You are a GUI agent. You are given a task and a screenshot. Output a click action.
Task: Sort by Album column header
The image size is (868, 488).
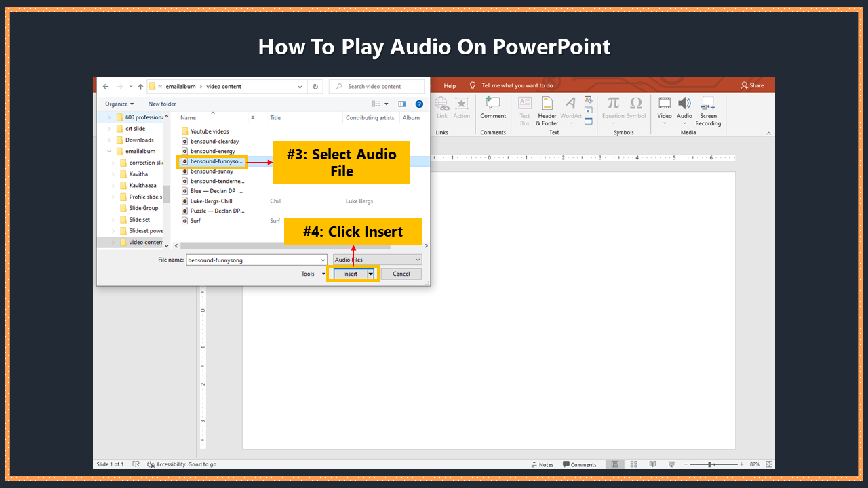pyautogui.click(x=411, y=118)
